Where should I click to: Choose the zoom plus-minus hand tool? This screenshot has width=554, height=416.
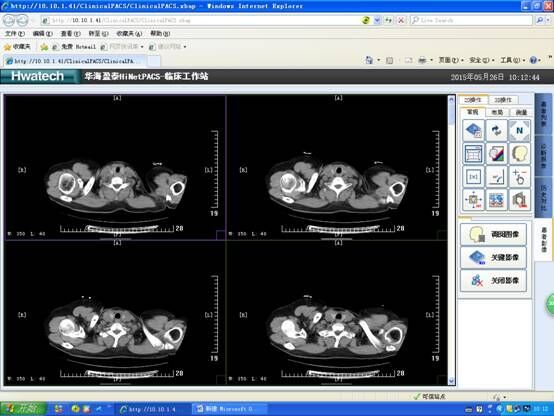[x=520, y=176]
